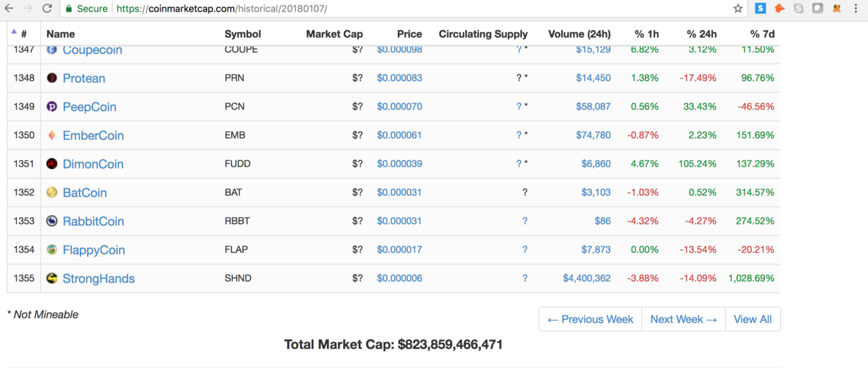Screen dimensions: 868x372
Task: Go to Previous Week snapshot
Action: point(590,319)
